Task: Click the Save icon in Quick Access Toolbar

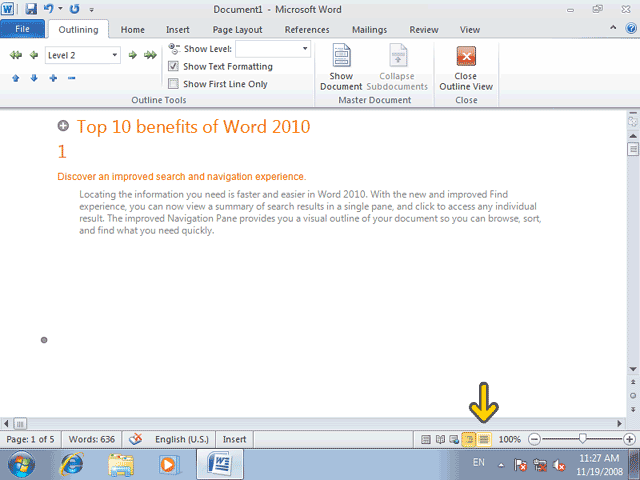Action: point(31,9)
